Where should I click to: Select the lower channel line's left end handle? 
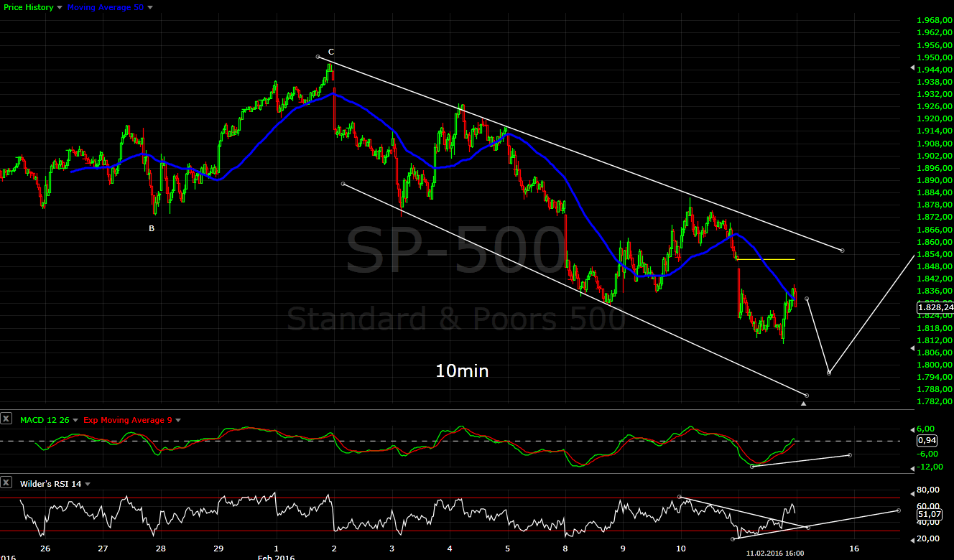343,184
